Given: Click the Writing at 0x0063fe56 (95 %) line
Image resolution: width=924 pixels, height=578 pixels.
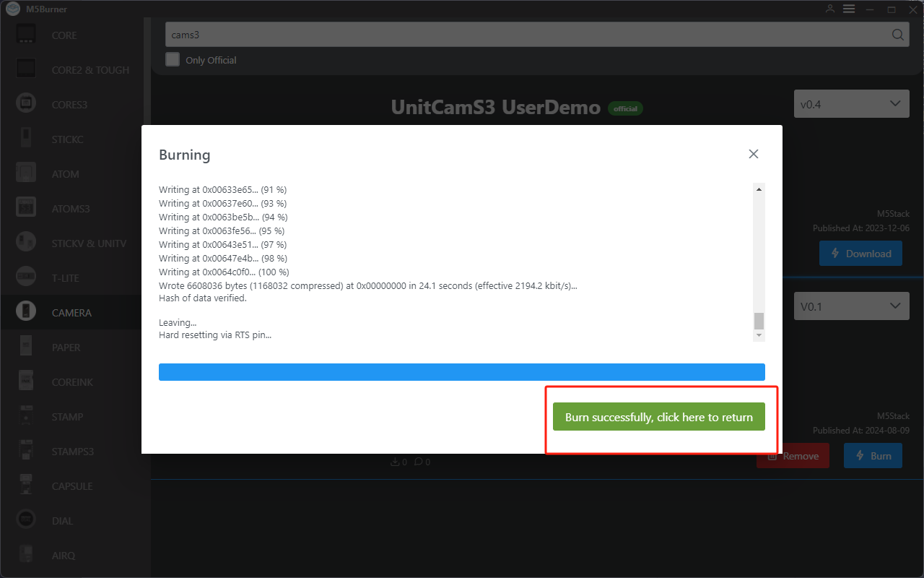Looking at the screenshot, I should click(x=222, y=231).
